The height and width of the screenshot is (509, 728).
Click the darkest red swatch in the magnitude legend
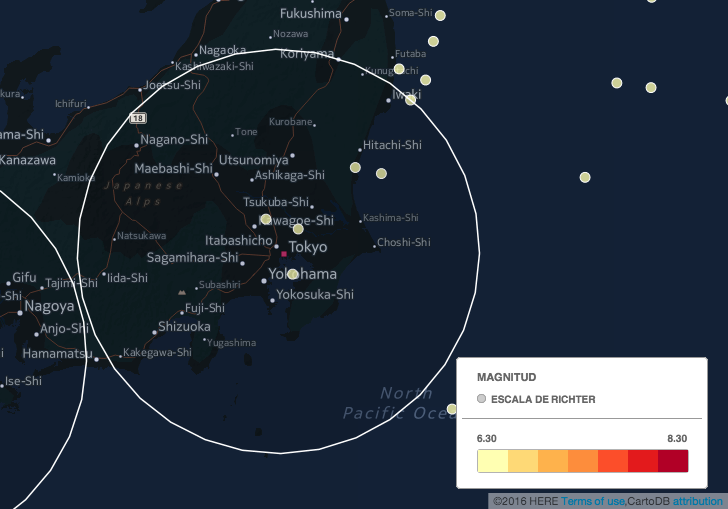point(673,461)
